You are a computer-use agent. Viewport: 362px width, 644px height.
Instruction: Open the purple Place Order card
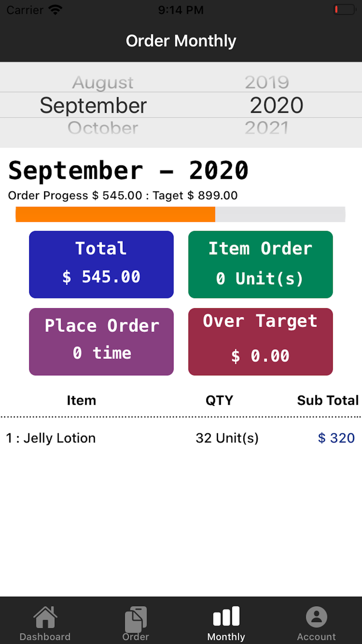[101, 342]
